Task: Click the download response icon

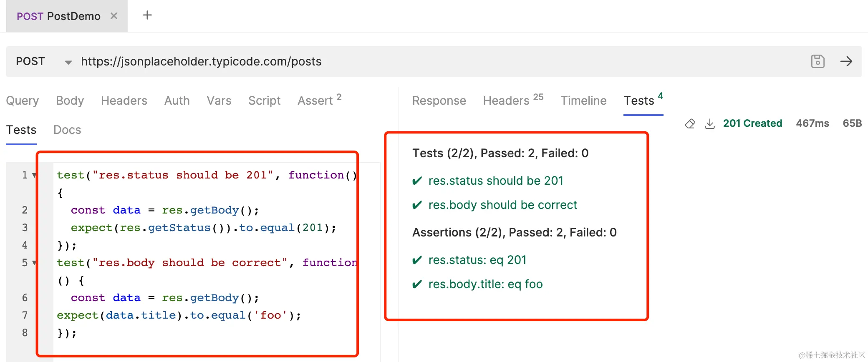Action: [709, 123]
